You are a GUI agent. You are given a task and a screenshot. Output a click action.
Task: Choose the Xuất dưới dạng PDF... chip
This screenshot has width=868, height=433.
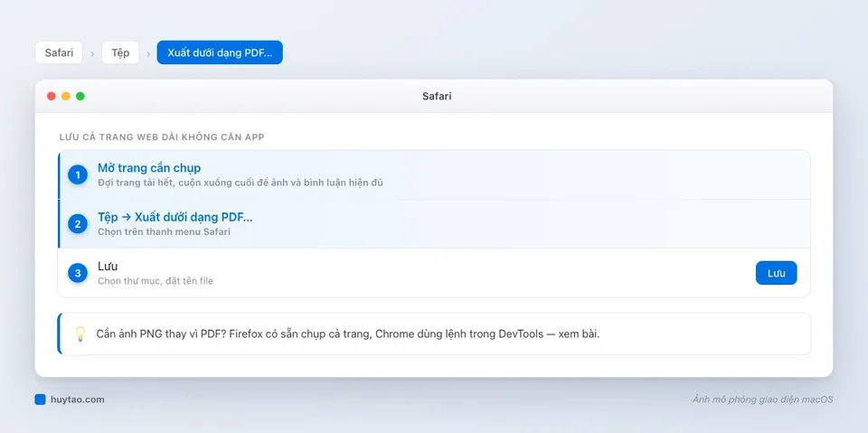(220, 52)
